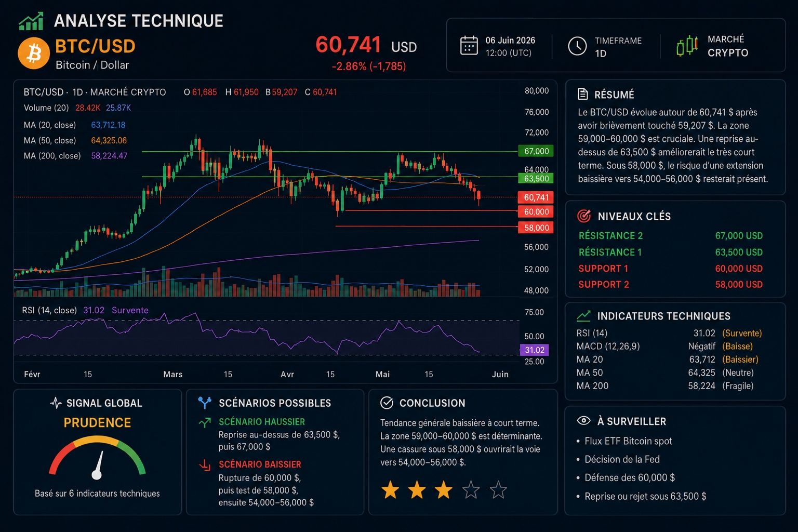Click the fourth empty rating star
Image resolution: width=798 pixels, height=532 pixels.
coord(471,489)
